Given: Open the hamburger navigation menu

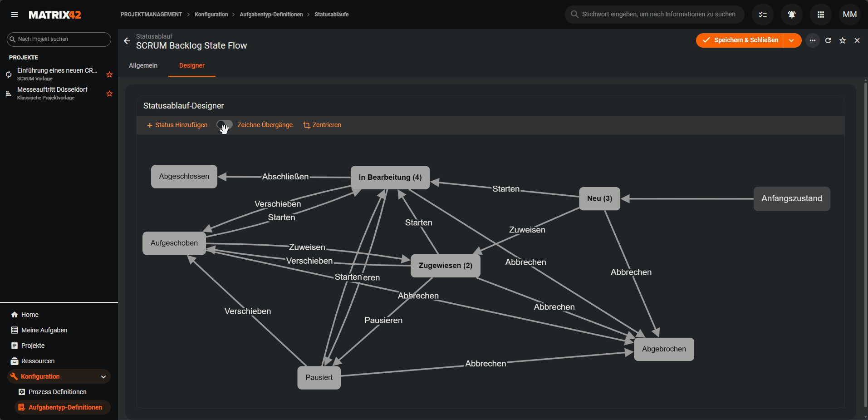Looking at the screenshot, I should tap(15, 15).
